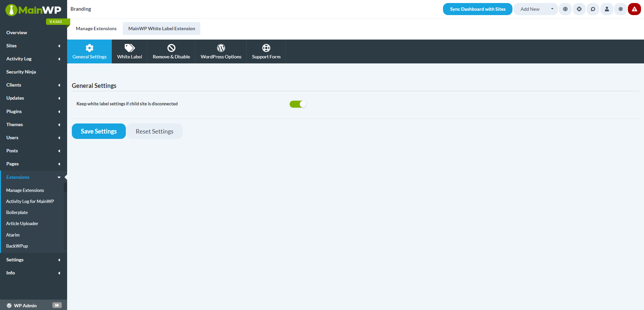
Task: Open the user account icon
Action: tap(607, 9)
